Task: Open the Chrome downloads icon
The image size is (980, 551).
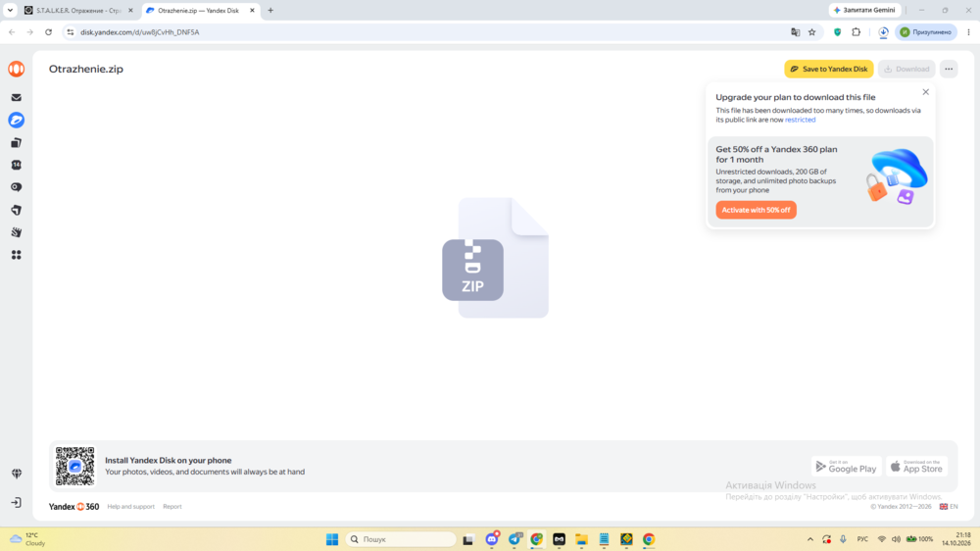Action: click(883, 32)
